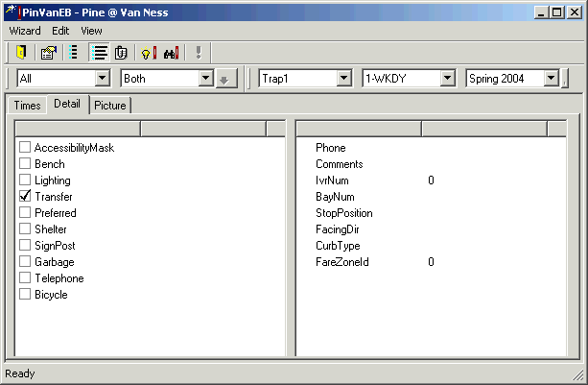Click second column header of right list
This screenshot has height=385, width=588.
point(484,129)
